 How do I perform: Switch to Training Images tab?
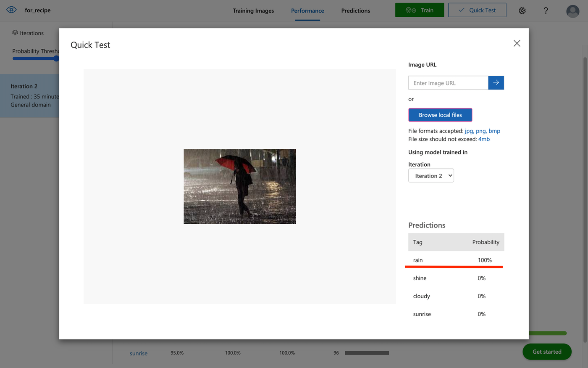click(253, 11)
